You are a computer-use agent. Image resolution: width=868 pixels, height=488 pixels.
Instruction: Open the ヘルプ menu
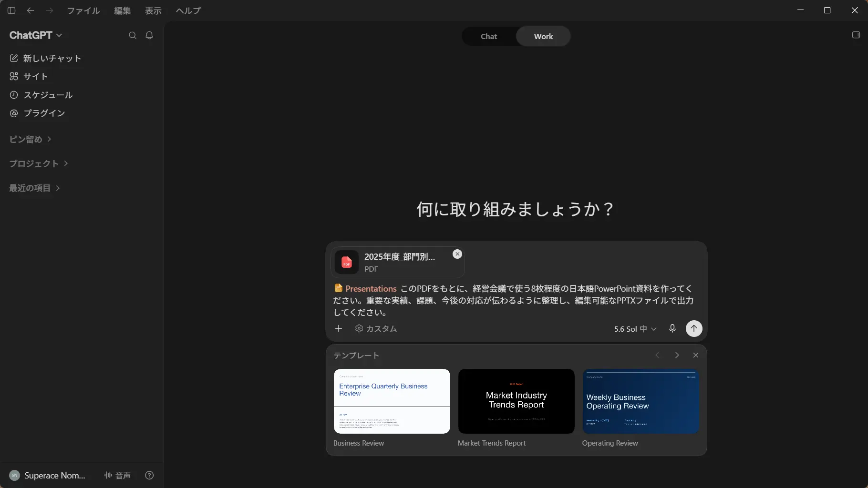click(x=188, y=10)
